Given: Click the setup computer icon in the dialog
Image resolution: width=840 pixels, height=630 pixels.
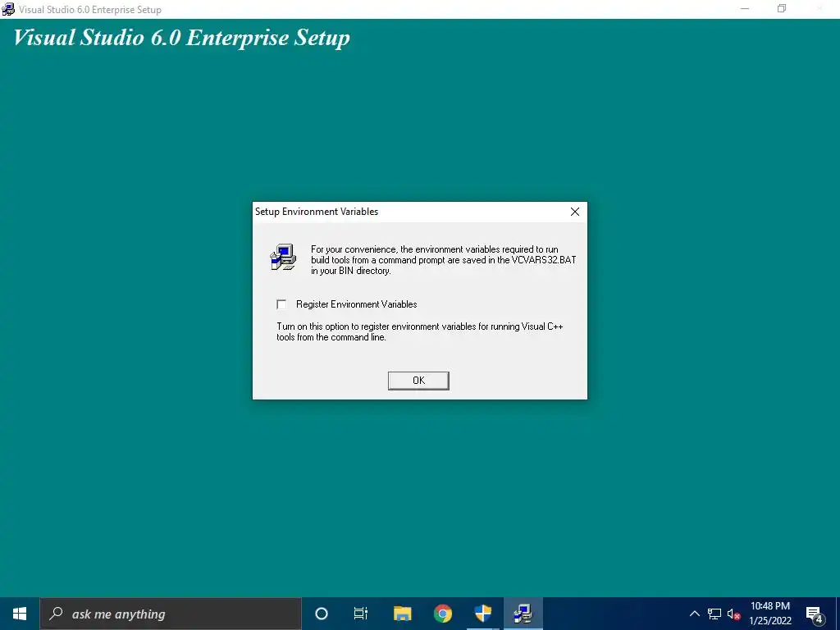Looking at the screenshot, I should [x=283, y=257].
